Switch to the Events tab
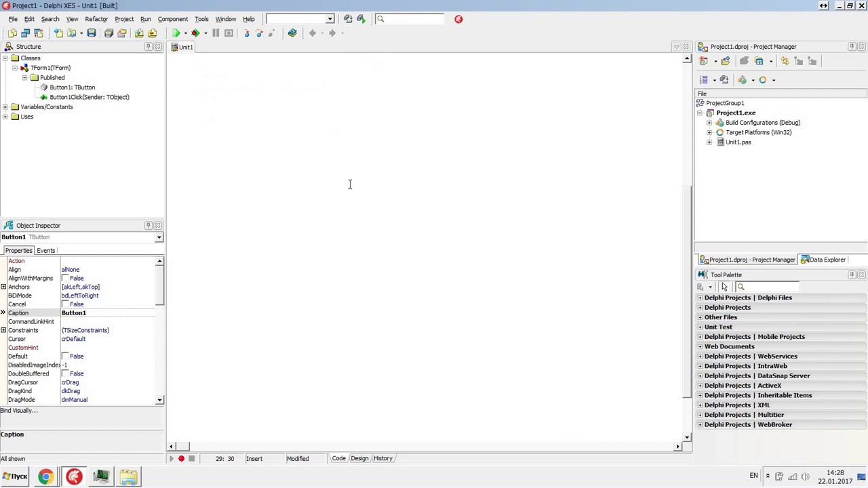This screenshot has height=488, width=868. pyautogui.click(x=45, y=251)
